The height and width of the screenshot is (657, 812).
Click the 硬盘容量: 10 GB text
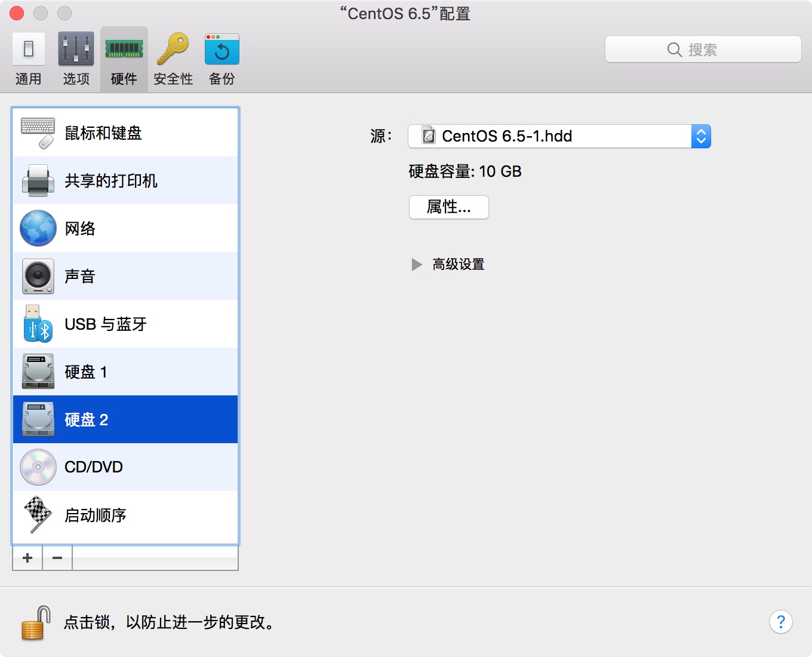465,171
